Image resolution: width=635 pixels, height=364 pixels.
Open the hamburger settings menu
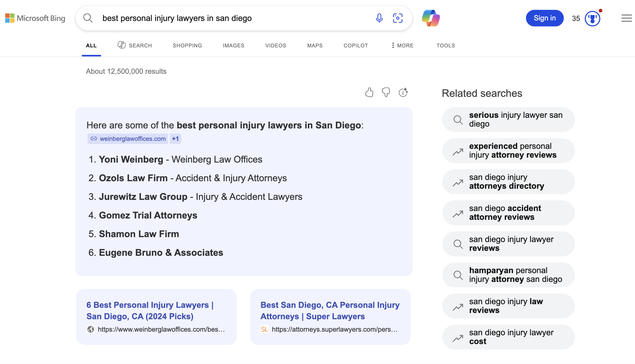(626, 18)
